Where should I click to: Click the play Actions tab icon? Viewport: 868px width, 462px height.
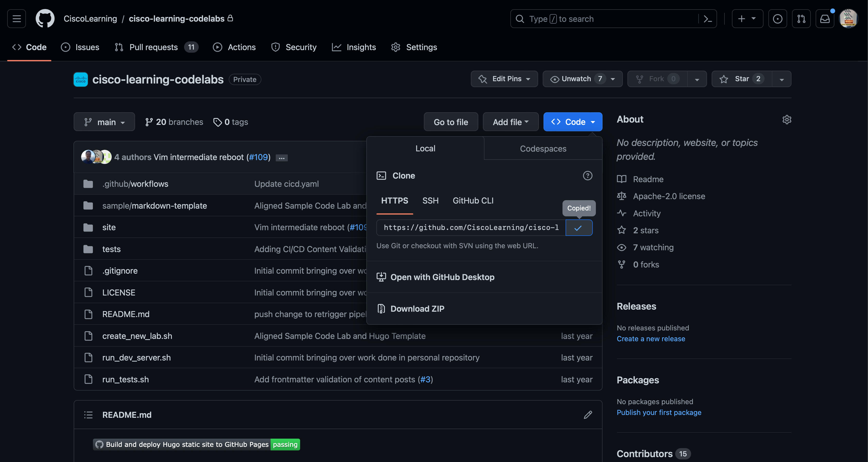pos(217,47)
